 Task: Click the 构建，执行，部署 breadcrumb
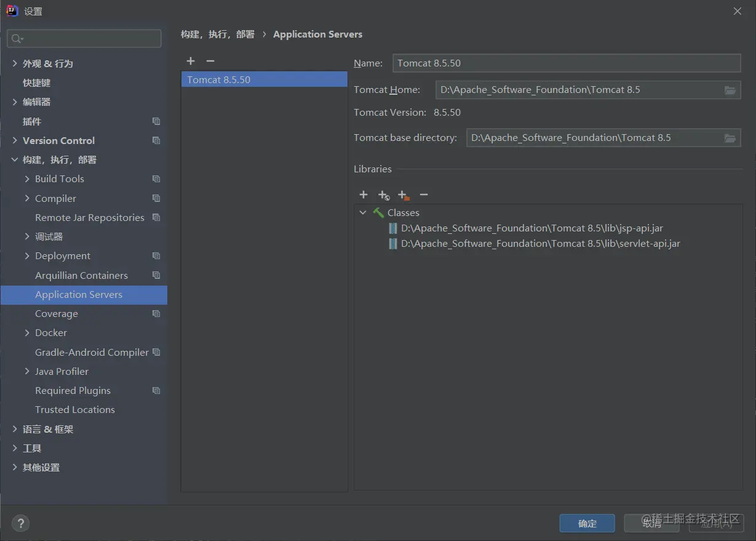click(x=218, y=34)
